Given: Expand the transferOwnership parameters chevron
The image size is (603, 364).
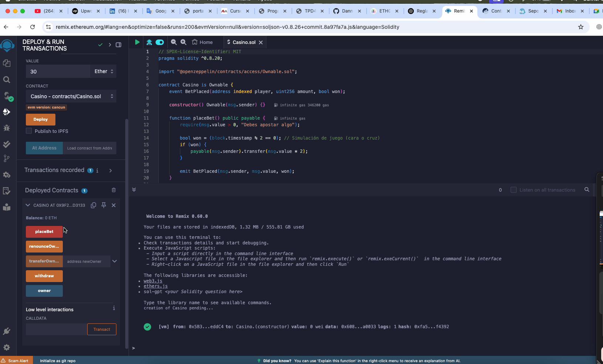Looking at the screenshot, I should tap(115, 261).
